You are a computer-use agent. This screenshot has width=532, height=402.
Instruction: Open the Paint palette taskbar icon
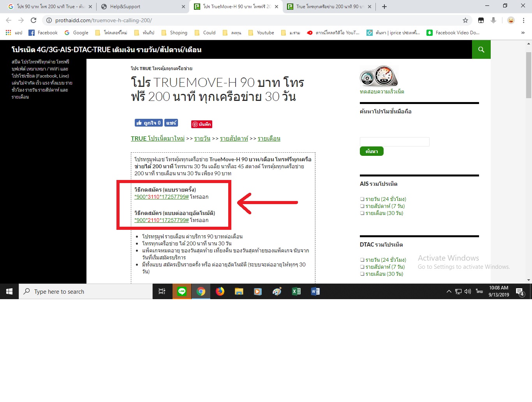(x=277, y=291)
